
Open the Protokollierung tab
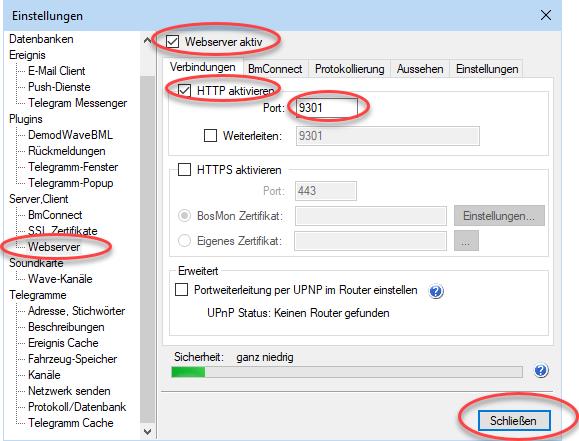pyautogui.click(x=349, y=69)
